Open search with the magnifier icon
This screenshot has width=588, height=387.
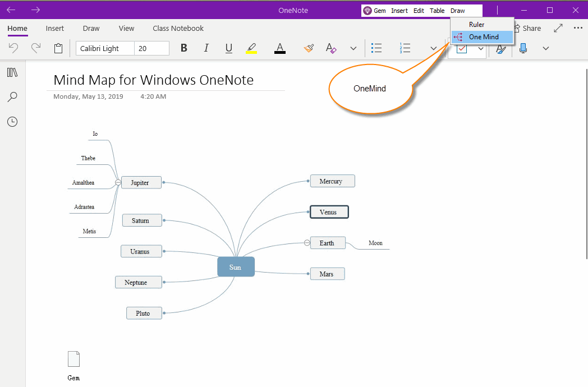click(x=12, y=97)
